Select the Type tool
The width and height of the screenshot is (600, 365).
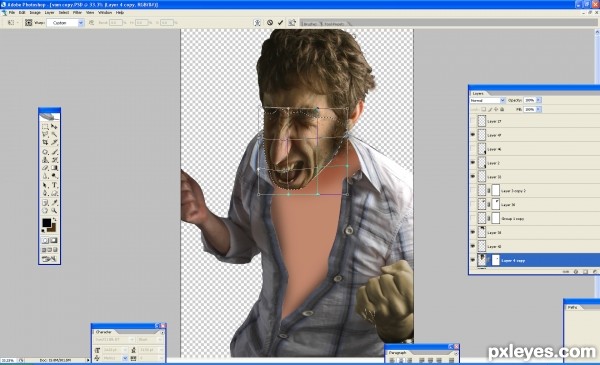[54, 186]
